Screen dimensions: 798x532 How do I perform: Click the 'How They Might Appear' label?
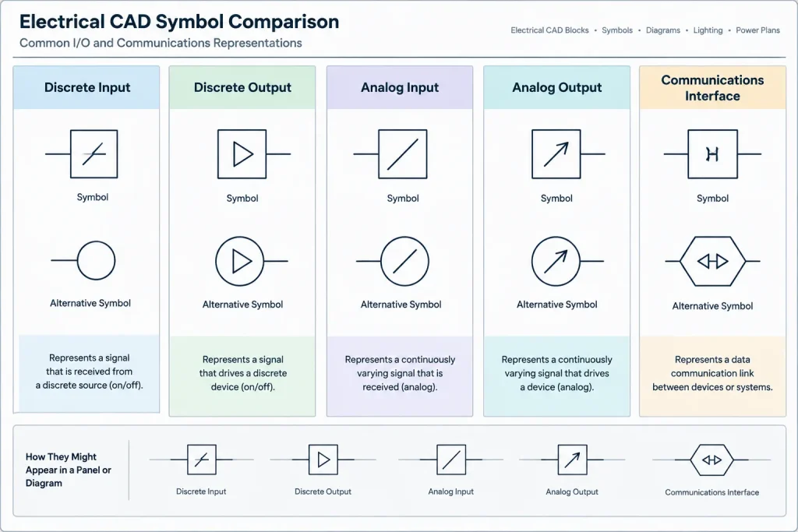[69, 470]
